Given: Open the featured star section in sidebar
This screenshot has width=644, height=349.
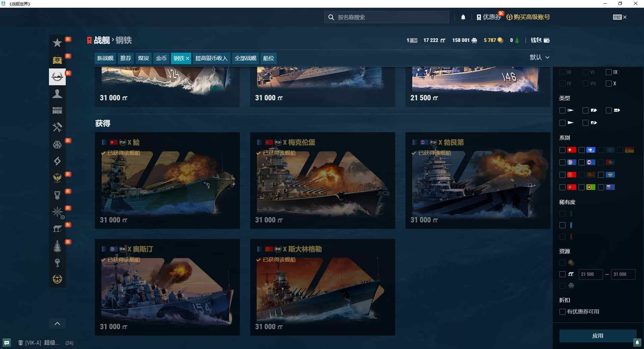Looking at the screenshot, I should pyautogui.click(x=57, y=43).
